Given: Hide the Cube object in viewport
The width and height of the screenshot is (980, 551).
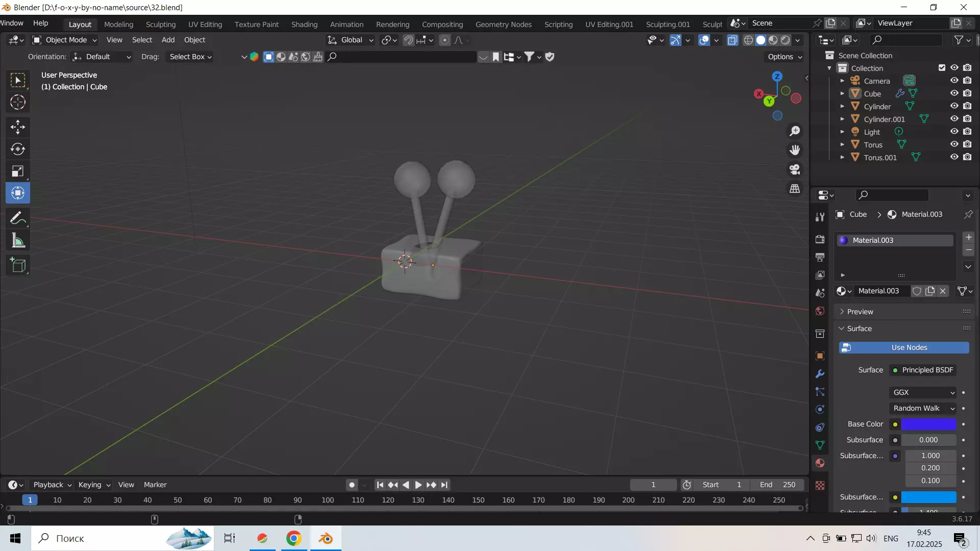Looking at the screenshot, I should click(954, 93).
